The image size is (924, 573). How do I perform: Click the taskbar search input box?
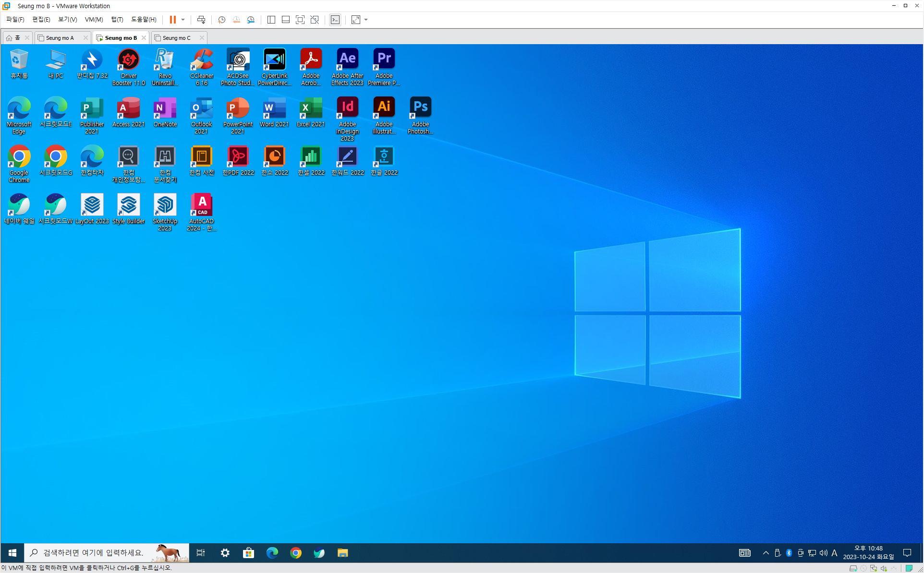[94, 553]
